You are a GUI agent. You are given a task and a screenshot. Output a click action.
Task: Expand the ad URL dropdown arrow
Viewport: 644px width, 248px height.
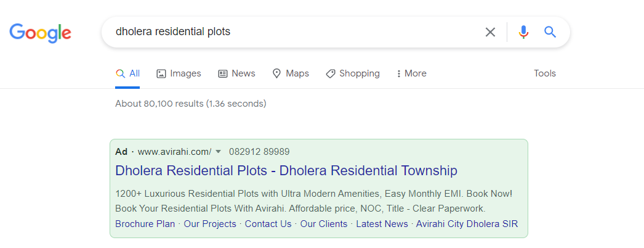pos(219,152)
